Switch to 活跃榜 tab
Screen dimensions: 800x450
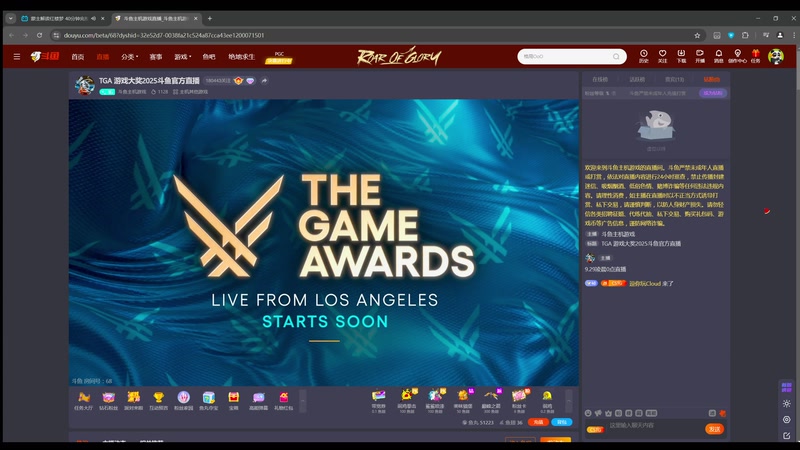pos(637,79)
